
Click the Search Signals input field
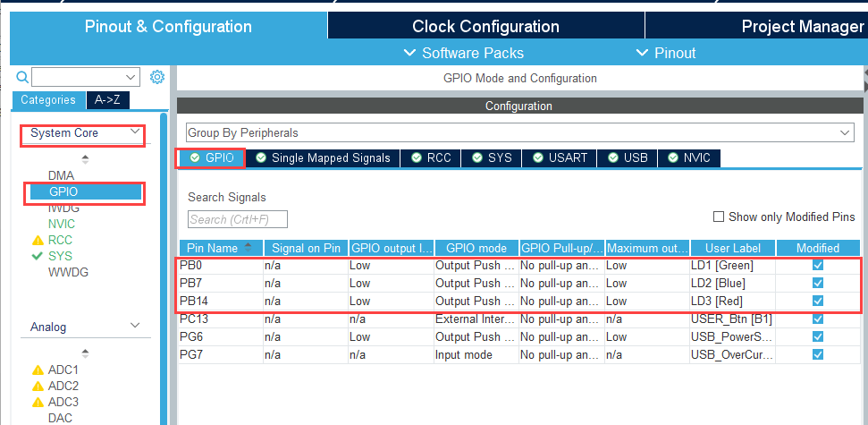238,219
